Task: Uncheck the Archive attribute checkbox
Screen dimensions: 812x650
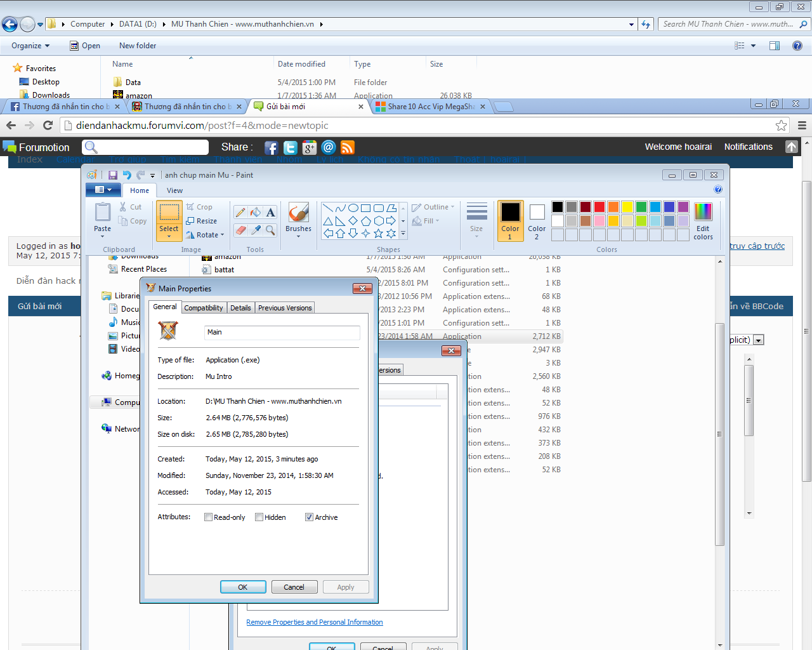Action: 309,517
